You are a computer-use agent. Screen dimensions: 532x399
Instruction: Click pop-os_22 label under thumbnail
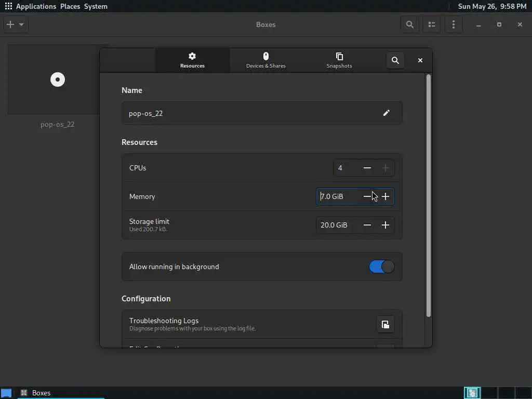(57, 125)
